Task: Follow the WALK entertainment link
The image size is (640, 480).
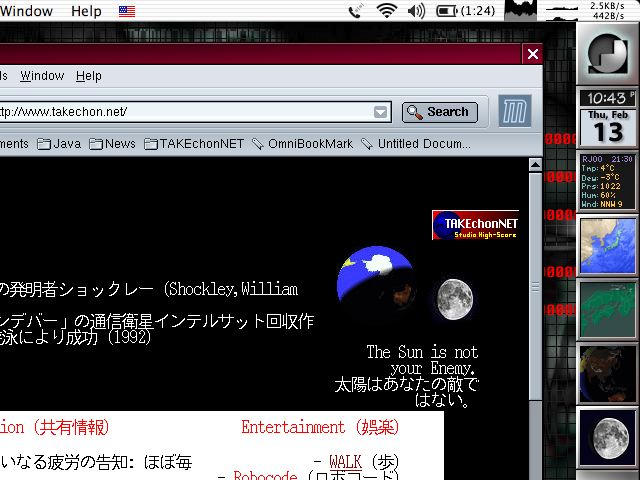Action: tap(345, 462)
